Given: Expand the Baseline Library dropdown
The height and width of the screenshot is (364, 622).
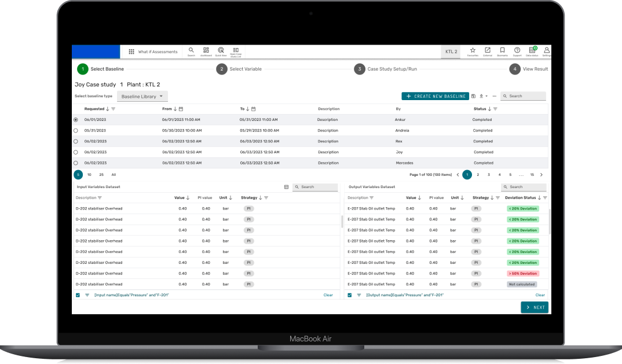Looking at the screenshot, I should [x=142, y=96].
